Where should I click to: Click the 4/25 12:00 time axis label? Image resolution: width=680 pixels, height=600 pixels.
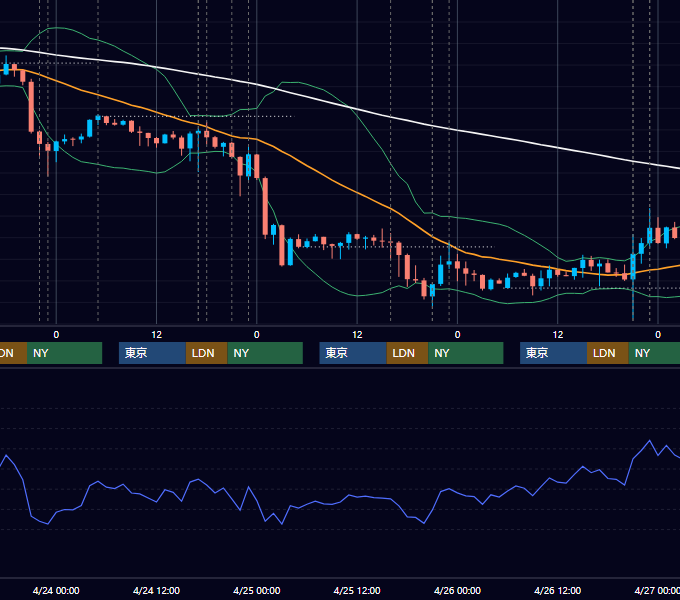pyautogui.click(x=357, y=590)
